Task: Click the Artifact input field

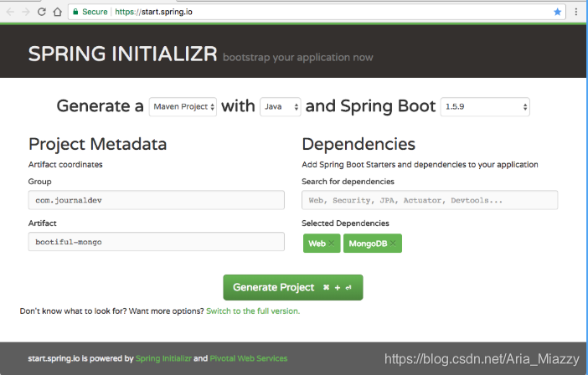Action: (156, 242)
